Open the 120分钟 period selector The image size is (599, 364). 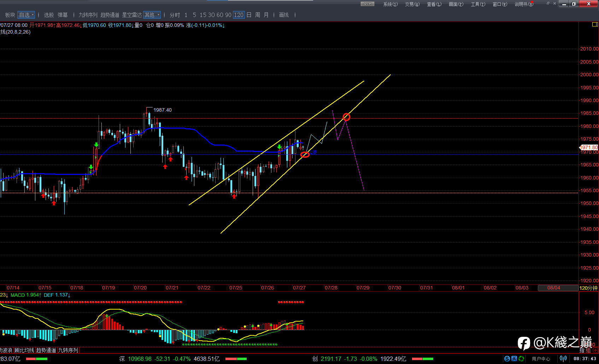(x=588, y=288)
